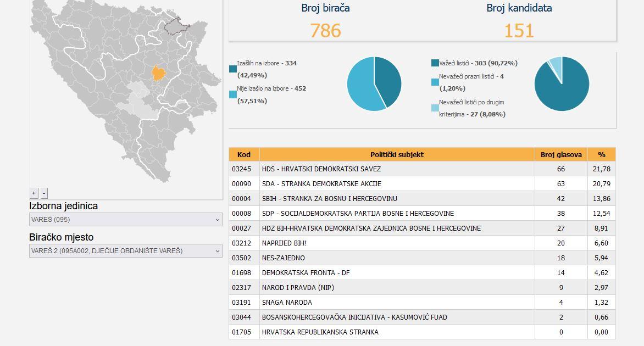Click party code 03245
The height and width of the screenshot is (346, 644).
[x=242, y=169]
